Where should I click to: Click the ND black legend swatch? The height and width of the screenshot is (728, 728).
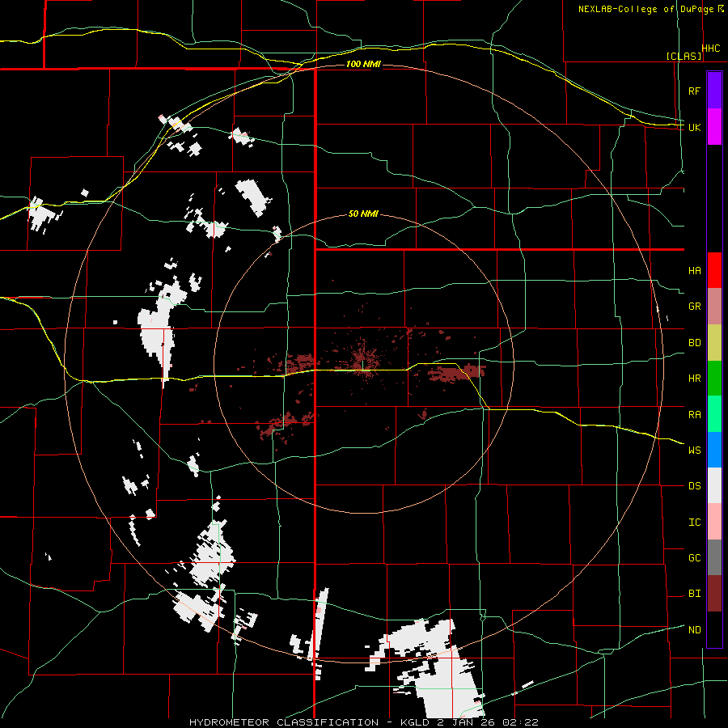[x=714, y=629]
